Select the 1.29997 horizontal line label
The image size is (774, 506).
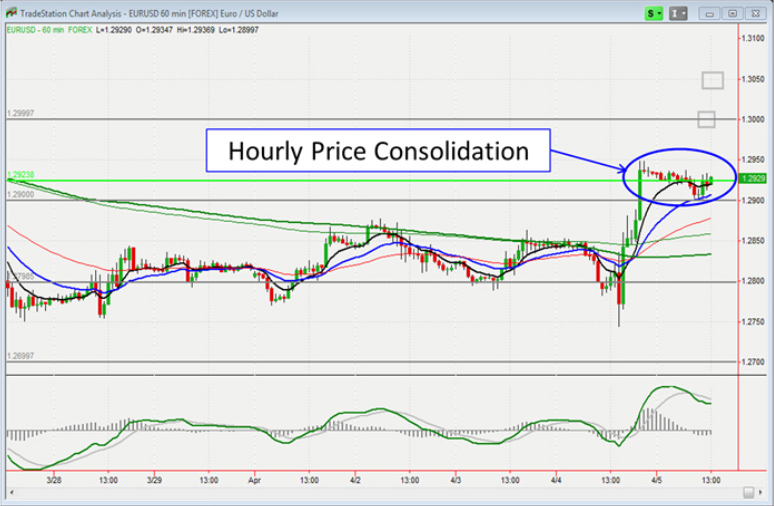pyautogui.click(x=21, y=114)
